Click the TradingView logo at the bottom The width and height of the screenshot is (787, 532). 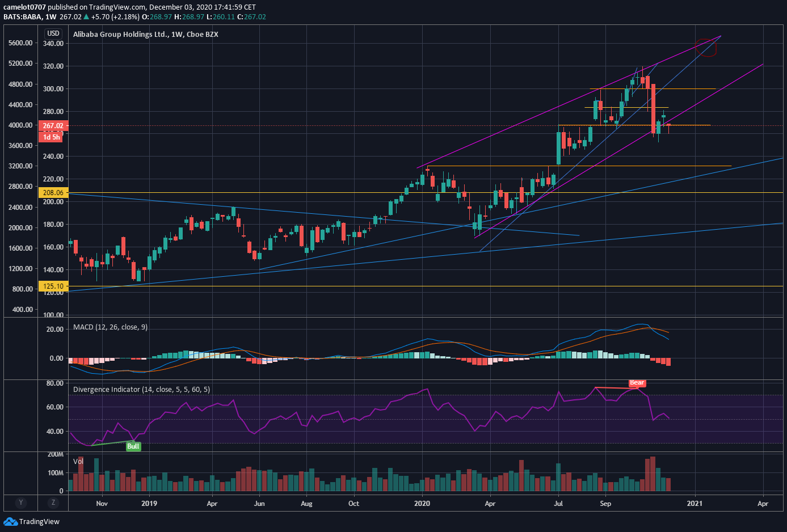pos(32,521)
